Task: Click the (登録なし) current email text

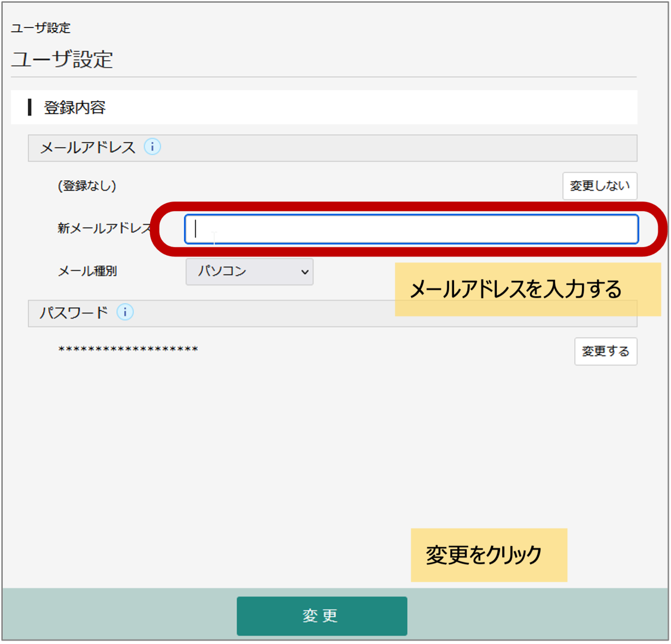Action: 87,186
